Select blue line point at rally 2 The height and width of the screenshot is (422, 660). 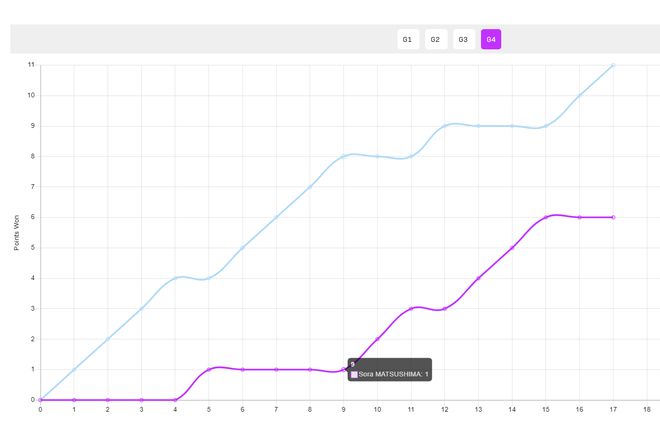tap(108, 339)
